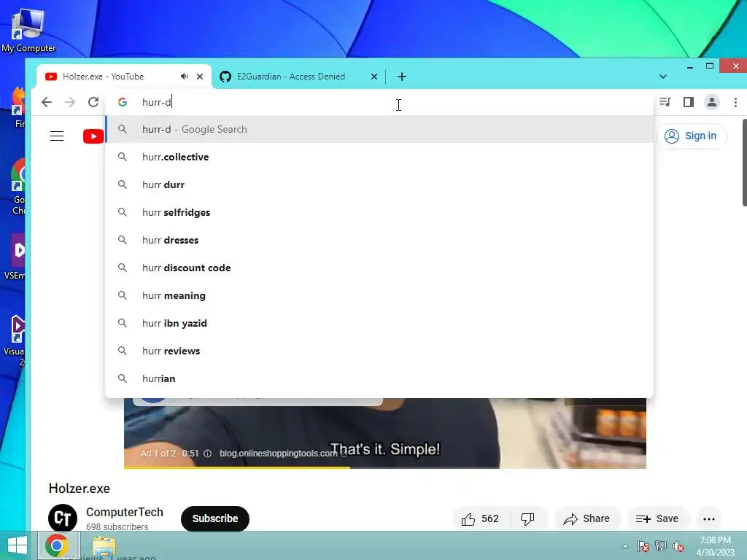
Task: Dislike the video with thumbs down
Action: [x=528, y=518]
